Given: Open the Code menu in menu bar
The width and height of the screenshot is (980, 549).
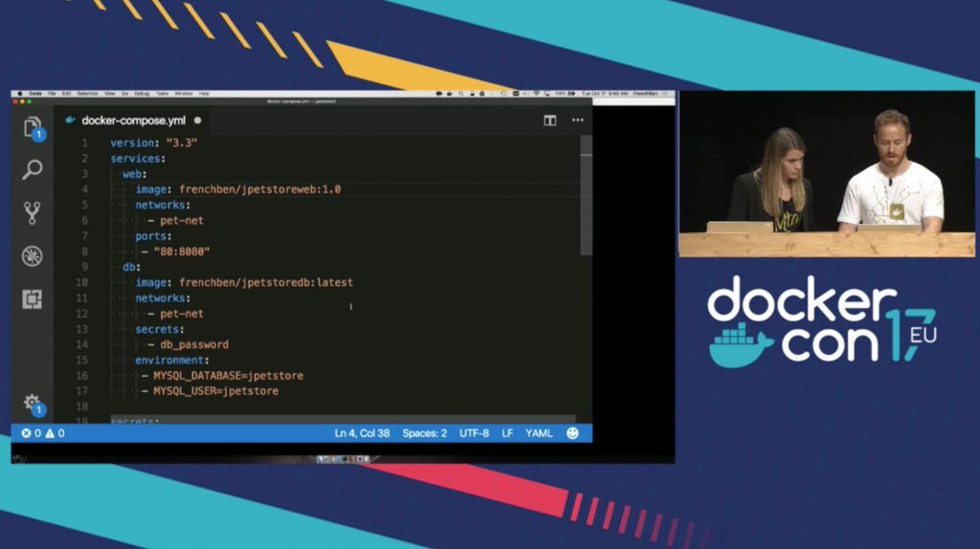Looking at the screenshot, I should pos(35,94).
